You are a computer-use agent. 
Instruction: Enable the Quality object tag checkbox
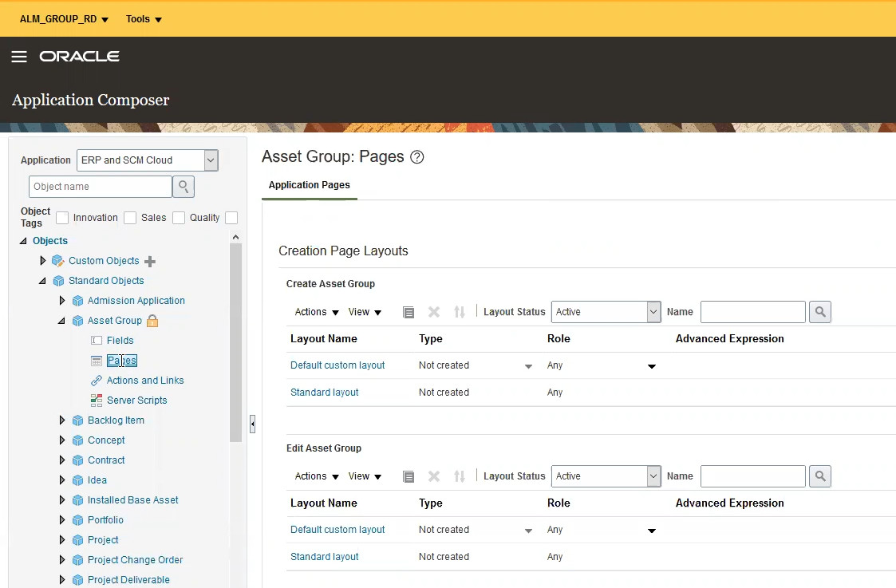click(x=179, y=218)
